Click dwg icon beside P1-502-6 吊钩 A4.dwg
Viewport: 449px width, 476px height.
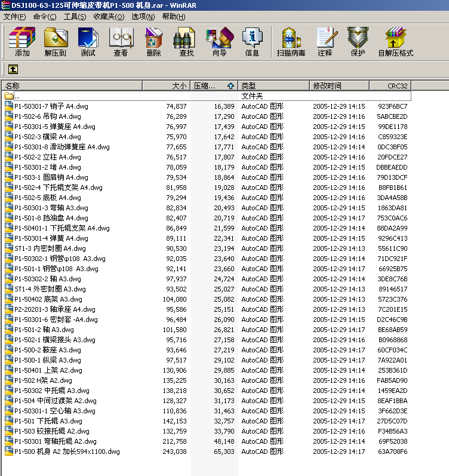tap(9, 116)
